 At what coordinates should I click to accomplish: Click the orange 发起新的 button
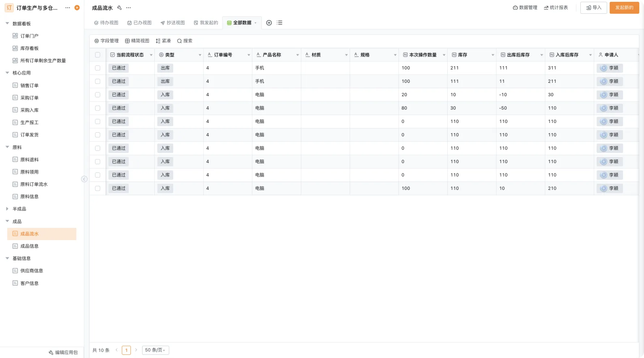click(624, 8)
